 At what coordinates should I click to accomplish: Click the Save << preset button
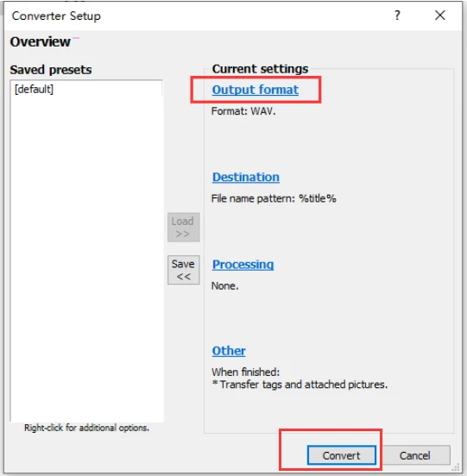(x=183, y=270)
